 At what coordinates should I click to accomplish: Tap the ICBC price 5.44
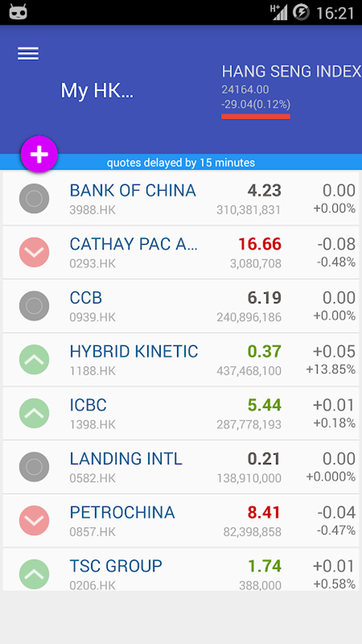pyautogui.click(x=264, y=405)
